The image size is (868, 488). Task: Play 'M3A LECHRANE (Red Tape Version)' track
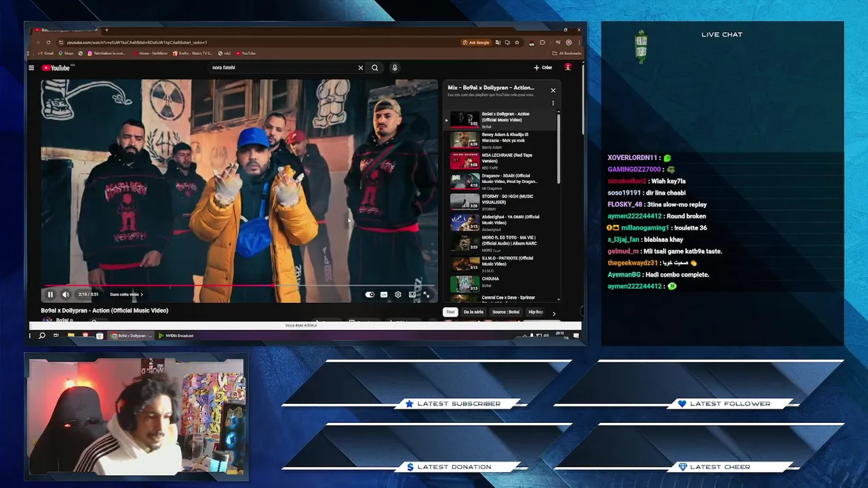point(500,161)
